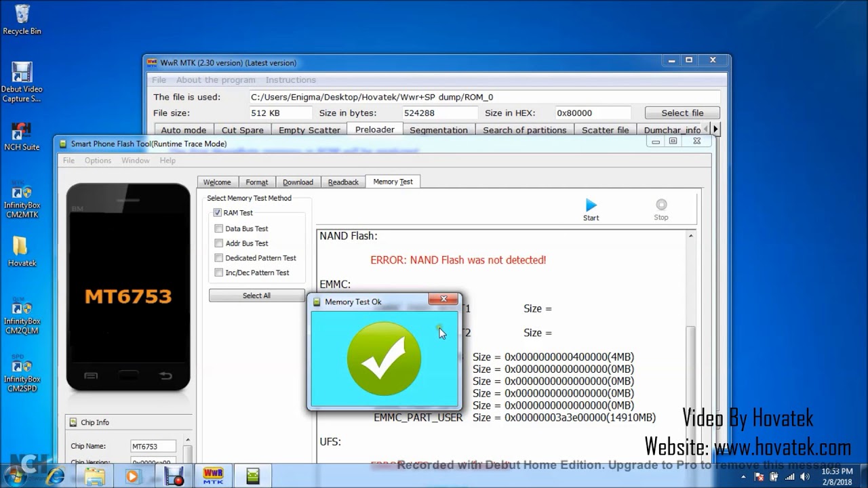
Task: Open Flash Tool Help menu
Action: [167, 161]
